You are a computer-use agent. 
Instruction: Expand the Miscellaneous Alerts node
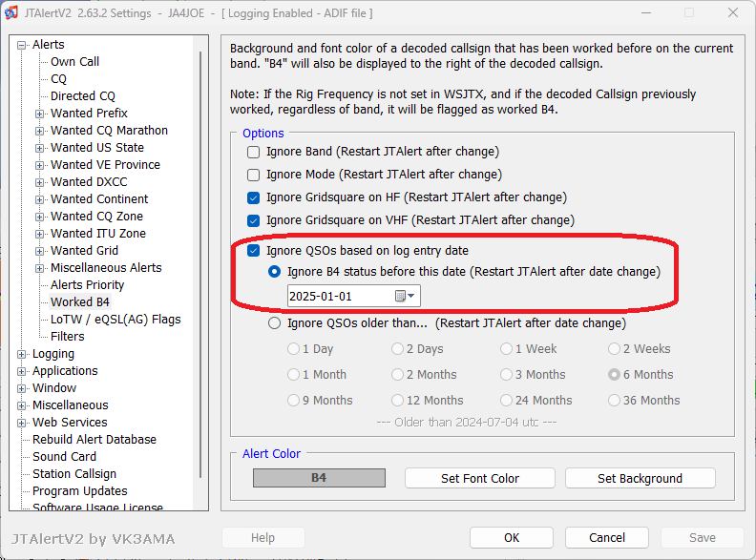39,268
